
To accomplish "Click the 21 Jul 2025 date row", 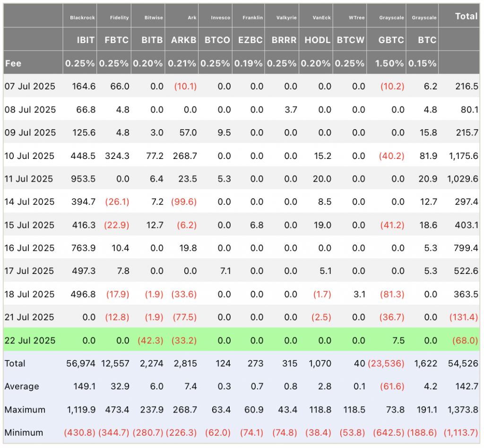I will tap(29, 317).
